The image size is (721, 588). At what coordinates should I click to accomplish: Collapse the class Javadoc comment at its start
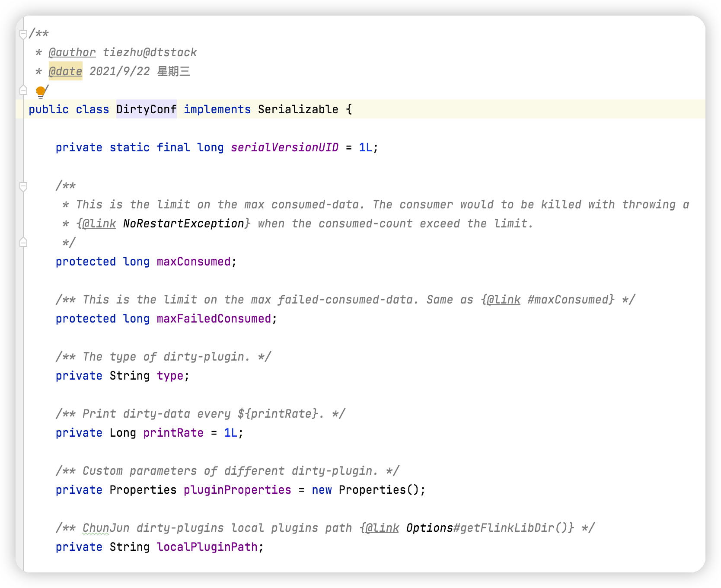pos(23,34)
